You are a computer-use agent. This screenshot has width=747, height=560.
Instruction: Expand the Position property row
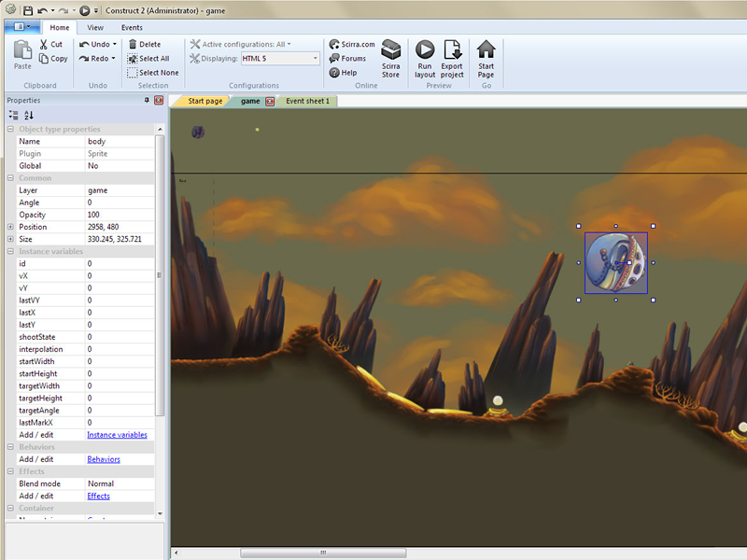coord(10,227)
